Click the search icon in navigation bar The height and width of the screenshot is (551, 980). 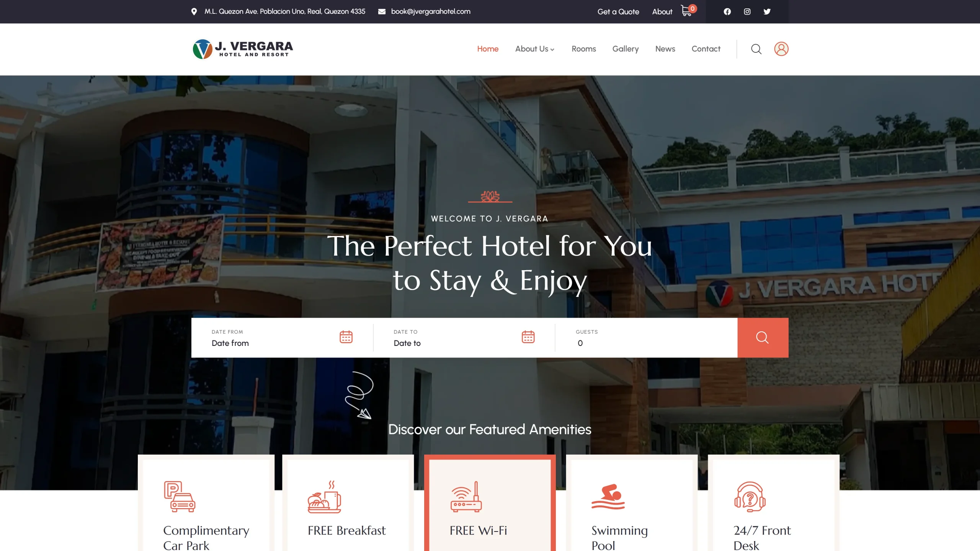click(x=756, y=49)
